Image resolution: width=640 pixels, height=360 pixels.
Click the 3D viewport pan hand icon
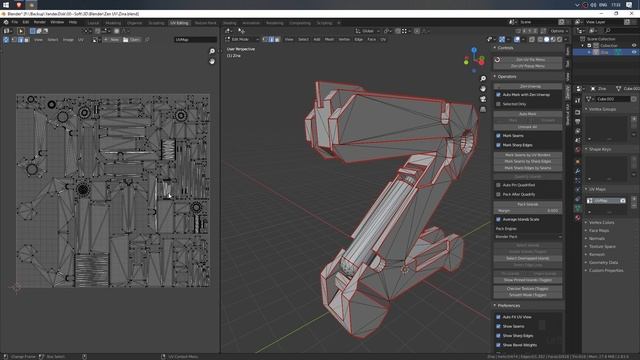(483, 89)
